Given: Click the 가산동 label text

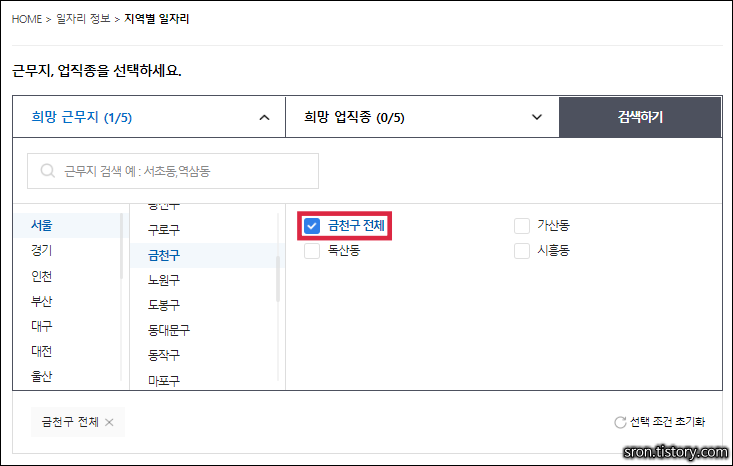Looking at the screenshot, I should tap(553, 225).
